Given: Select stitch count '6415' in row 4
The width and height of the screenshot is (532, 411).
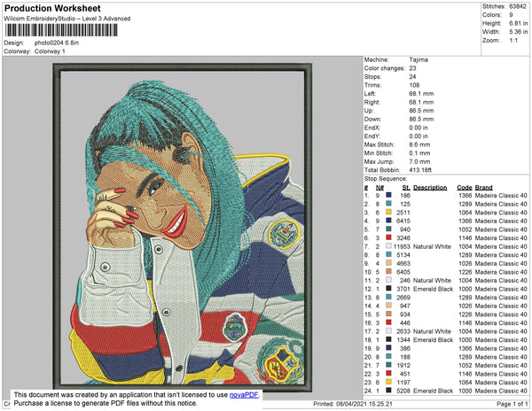Looking at the screenshot, I should [x=403, y=221].
